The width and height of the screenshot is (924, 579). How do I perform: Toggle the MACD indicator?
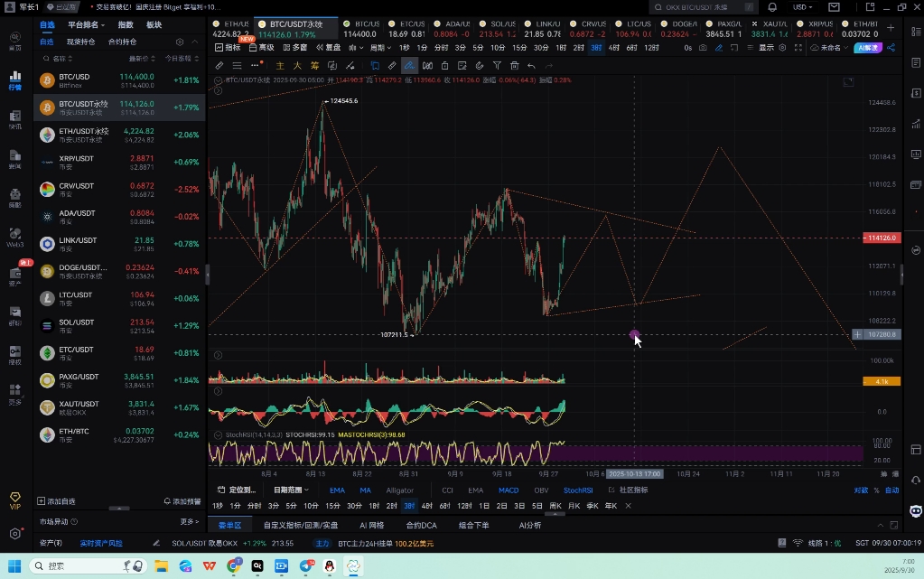pos(509,490)
